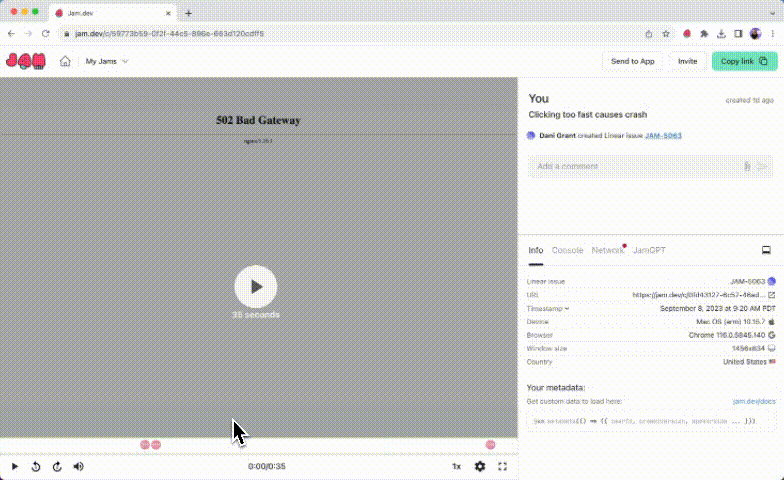Click the rightmost event marker on timeline
784x480 pixels.
(491, 444)
